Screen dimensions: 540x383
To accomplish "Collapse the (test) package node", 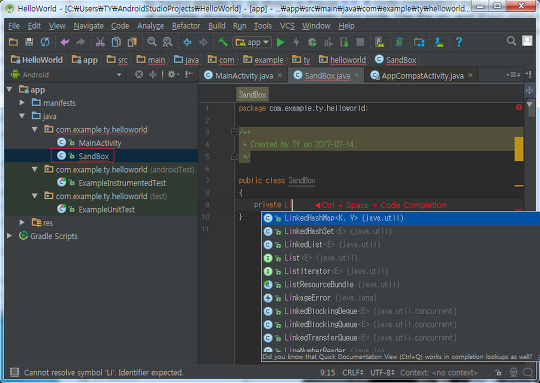I will click(34, 196).
